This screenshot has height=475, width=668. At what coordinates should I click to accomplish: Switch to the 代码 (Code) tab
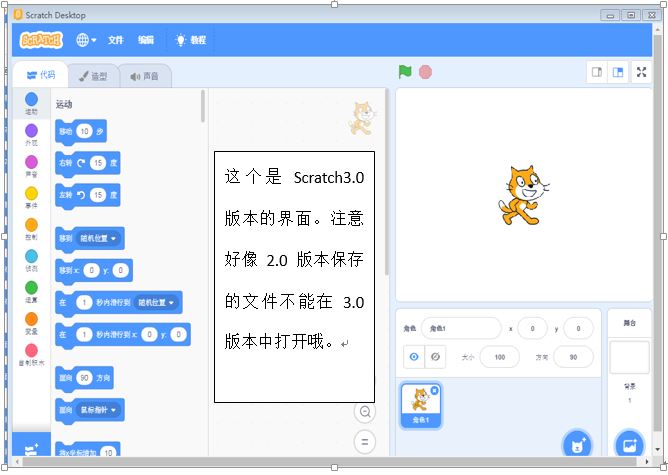click(40, 75)
